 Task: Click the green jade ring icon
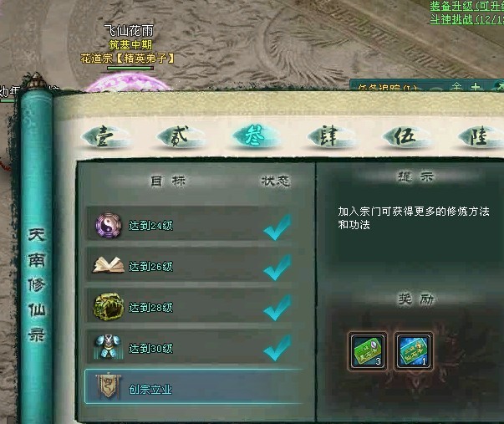pyautogui.click(x=109, y=306)
